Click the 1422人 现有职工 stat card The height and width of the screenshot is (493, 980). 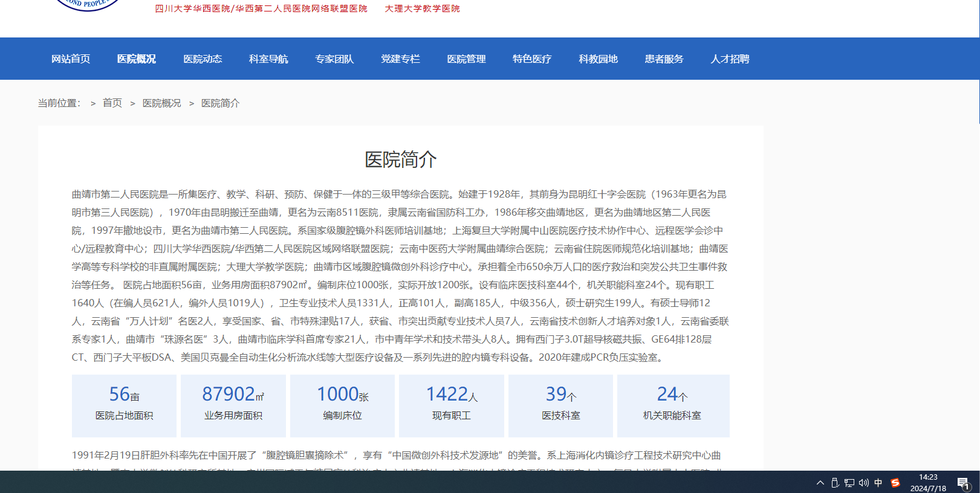point(452,405)
